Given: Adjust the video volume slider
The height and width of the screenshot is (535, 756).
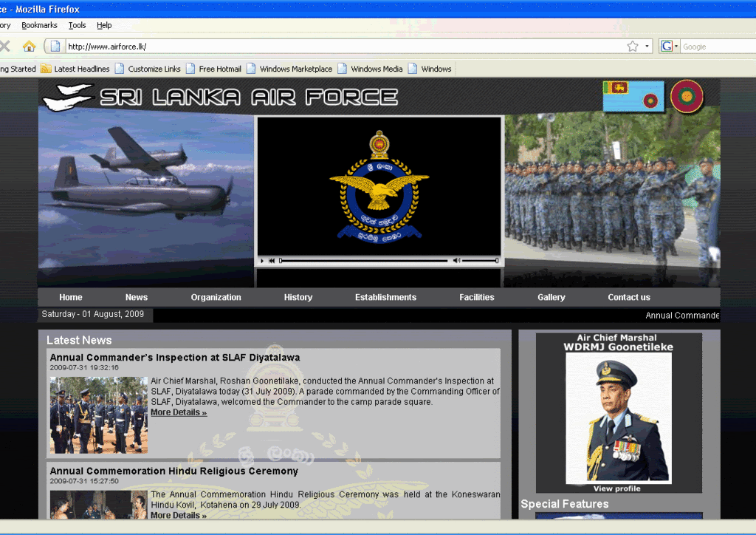Looking at the screenshot, I should [481, 261].
